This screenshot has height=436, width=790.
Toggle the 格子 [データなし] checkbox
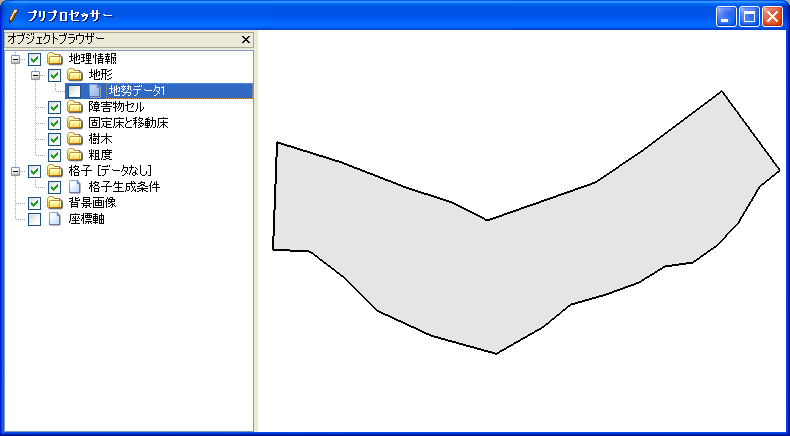(x=34, y=171)
